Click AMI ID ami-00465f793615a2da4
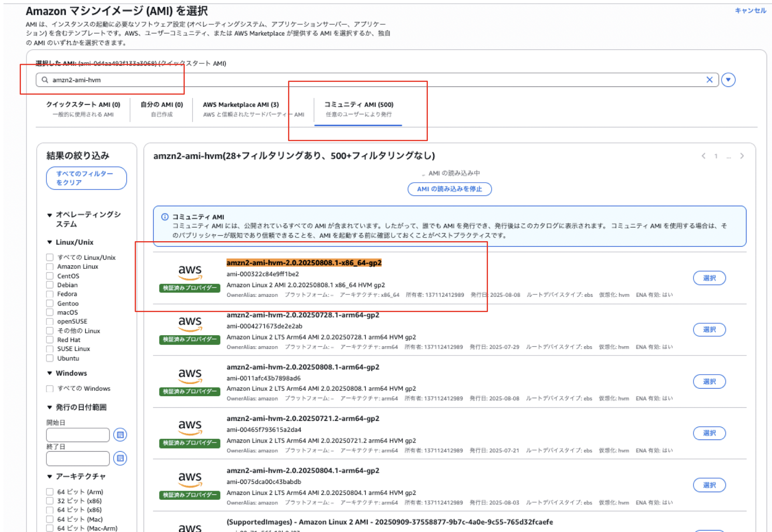Image resolution: width=772 pixels, height=532 pixels. [264, 429]
